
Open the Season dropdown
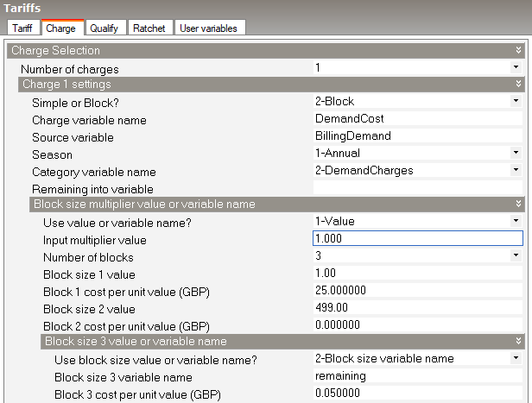coord(516,154)
